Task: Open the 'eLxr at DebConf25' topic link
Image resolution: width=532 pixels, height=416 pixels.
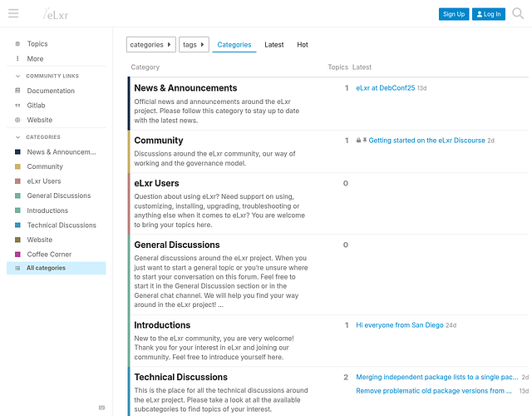Action: coord(385,87)
